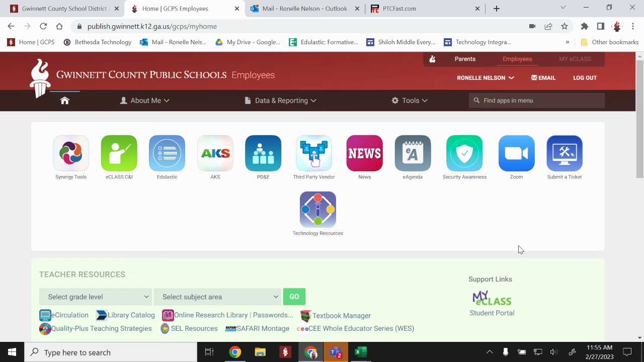Open Chrome extensions puzzle icon

[x=584, y=26]
